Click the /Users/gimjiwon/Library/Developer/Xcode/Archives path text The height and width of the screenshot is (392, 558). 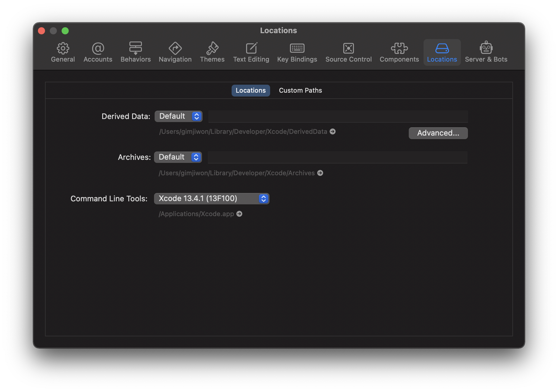click(237, 173)
